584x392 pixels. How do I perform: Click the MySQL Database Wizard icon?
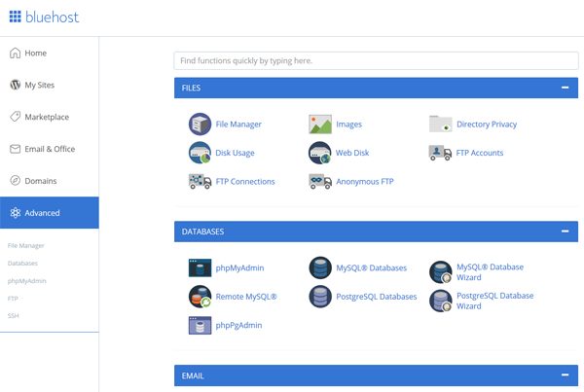pyautogui.click(x=440, y=271)
